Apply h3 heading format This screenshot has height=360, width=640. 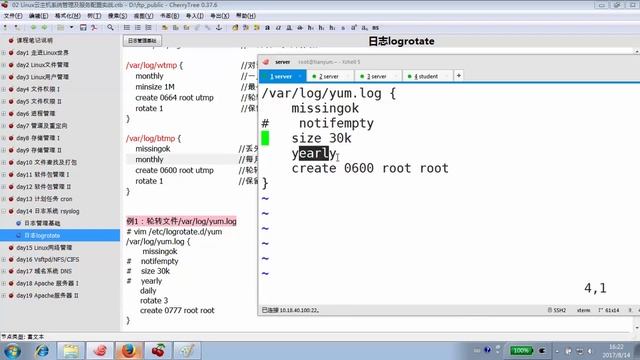pos(332,28)
